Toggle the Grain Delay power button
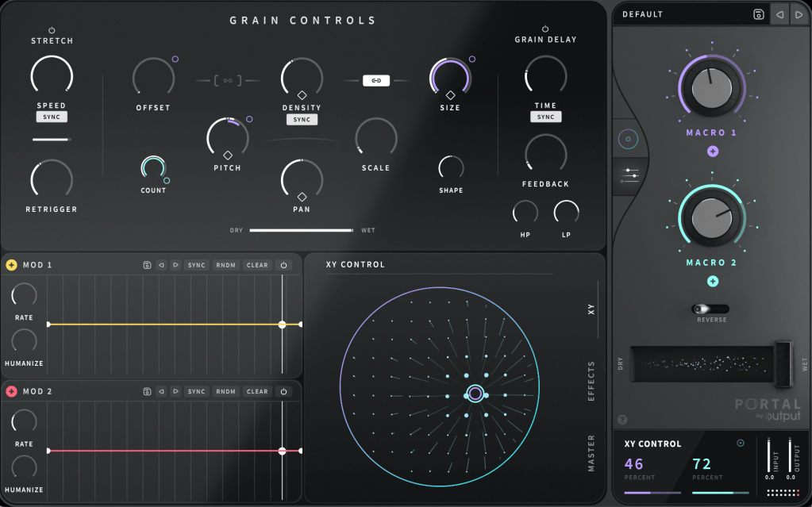 pyautogui.click(x=545, y=29)
